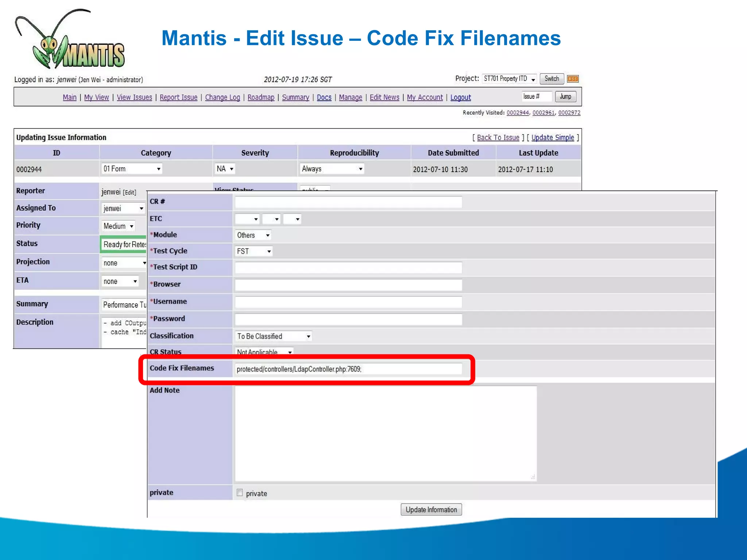Follow the Update Simple link
The width and height of the screenshot is (747, 560).
click(x=553, y=137)
